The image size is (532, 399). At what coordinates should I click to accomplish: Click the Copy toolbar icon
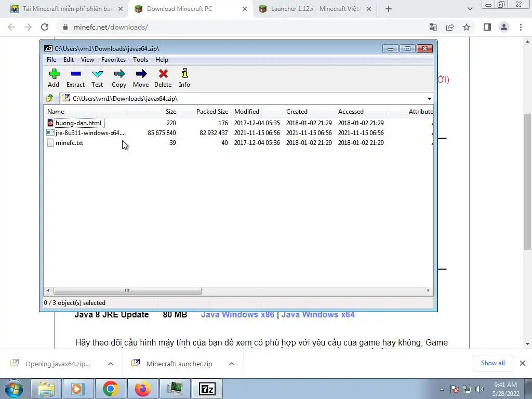pos(119,74)
